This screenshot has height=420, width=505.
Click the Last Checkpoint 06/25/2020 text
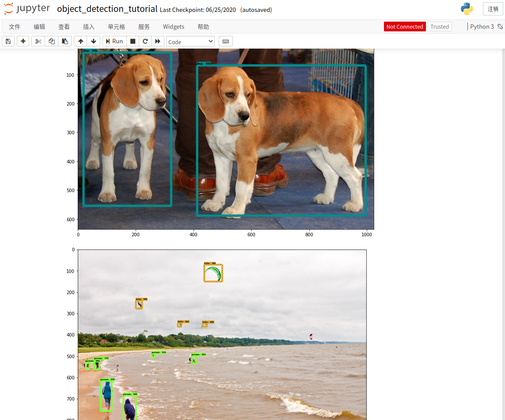198,10
